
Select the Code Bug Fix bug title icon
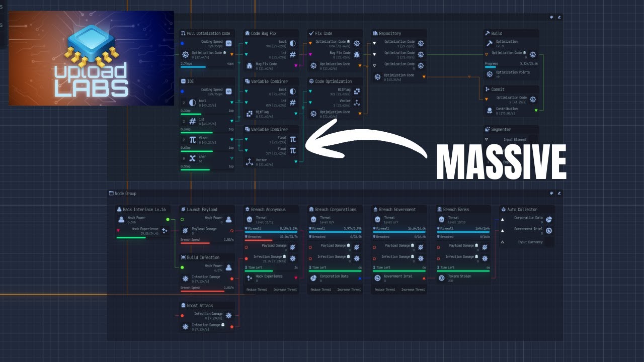[x=248, y=33]
